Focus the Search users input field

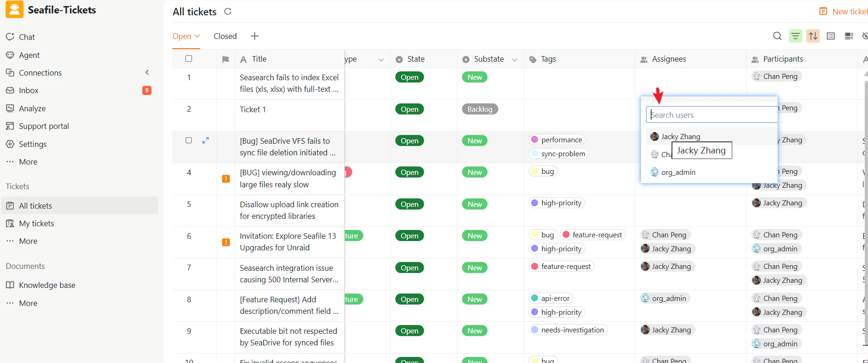click(712, 115)
